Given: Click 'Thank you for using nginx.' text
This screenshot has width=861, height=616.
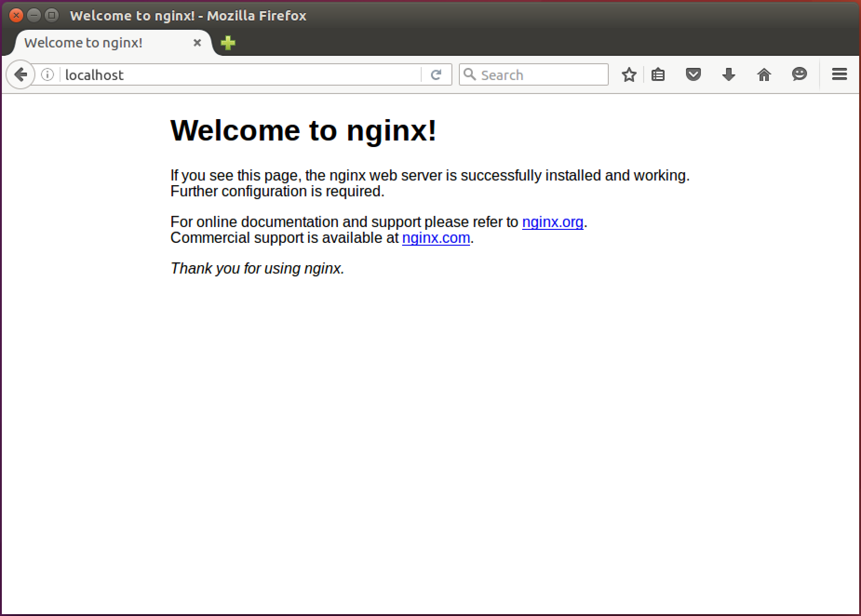Looking at the screenshot, I should 257,268.
